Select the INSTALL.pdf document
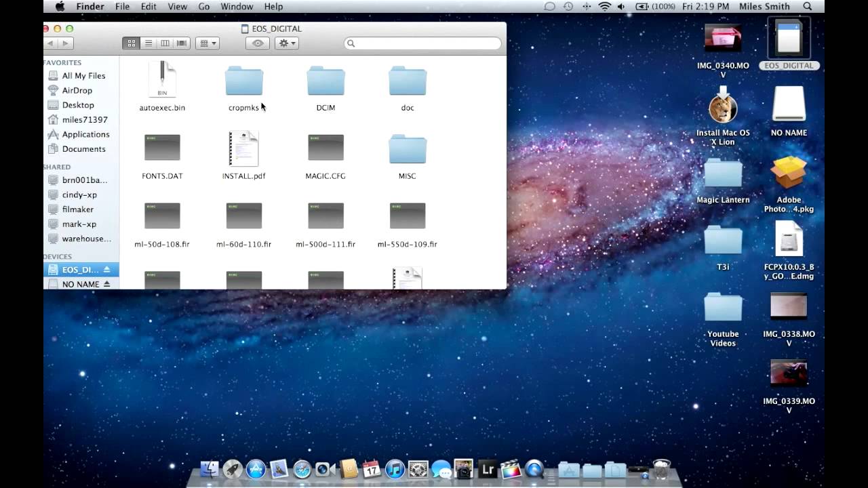This screenshot has height=488, width=868. [x=243, y=148]
